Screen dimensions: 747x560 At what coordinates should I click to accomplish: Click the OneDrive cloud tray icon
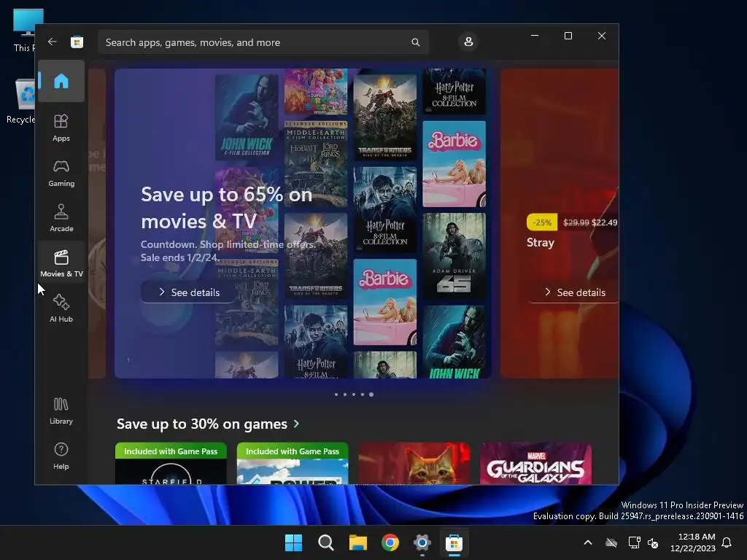point(611,542)
